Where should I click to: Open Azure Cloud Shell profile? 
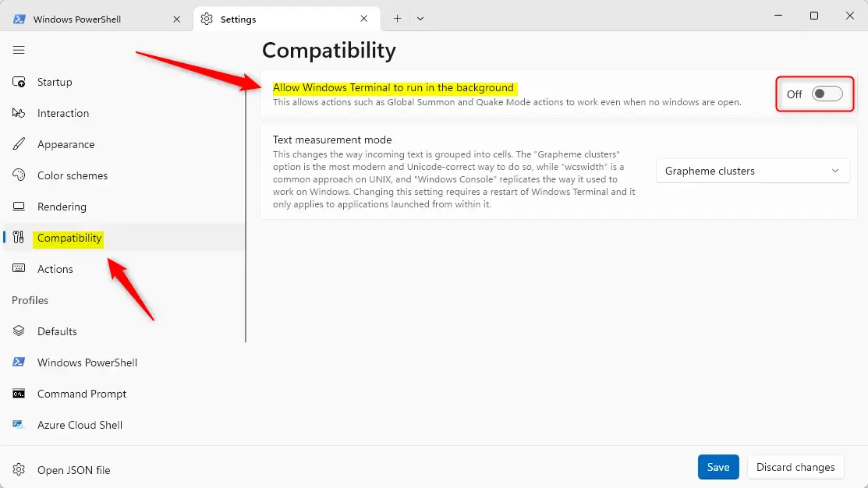coord(80,425)
